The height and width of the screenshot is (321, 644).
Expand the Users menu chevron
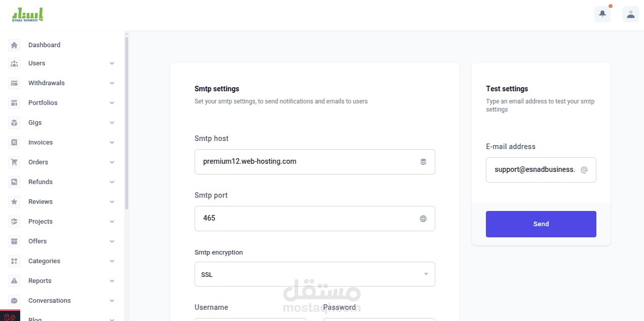click(x=112, y=63)
